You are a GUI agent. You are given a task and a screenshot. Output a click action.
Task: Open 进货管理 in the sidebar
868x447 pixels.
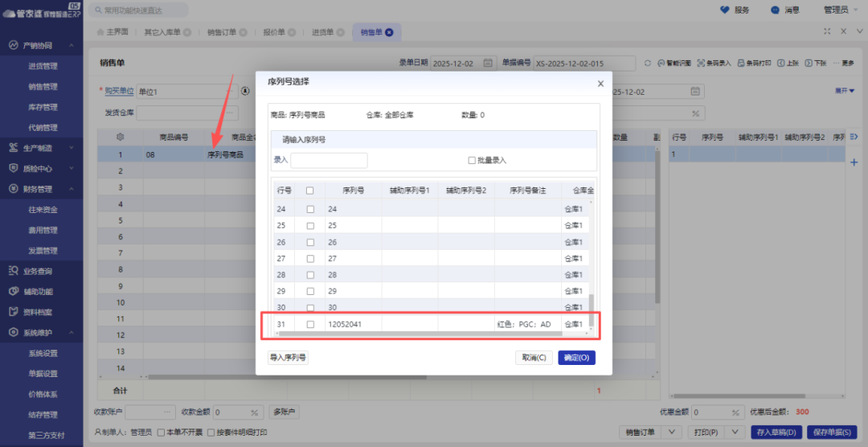coord(43,66)
